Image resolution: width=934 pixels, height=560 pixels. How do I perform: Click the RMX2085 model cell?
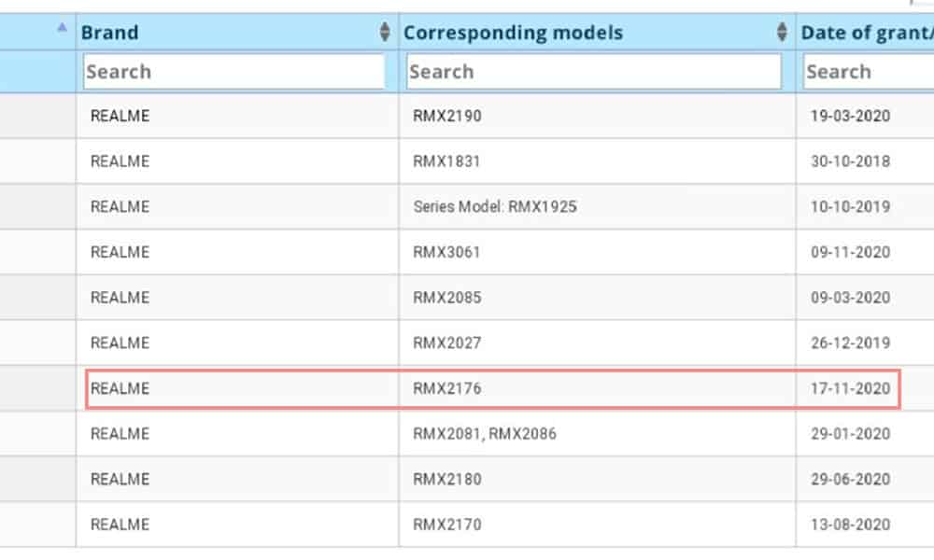[447, 298]
